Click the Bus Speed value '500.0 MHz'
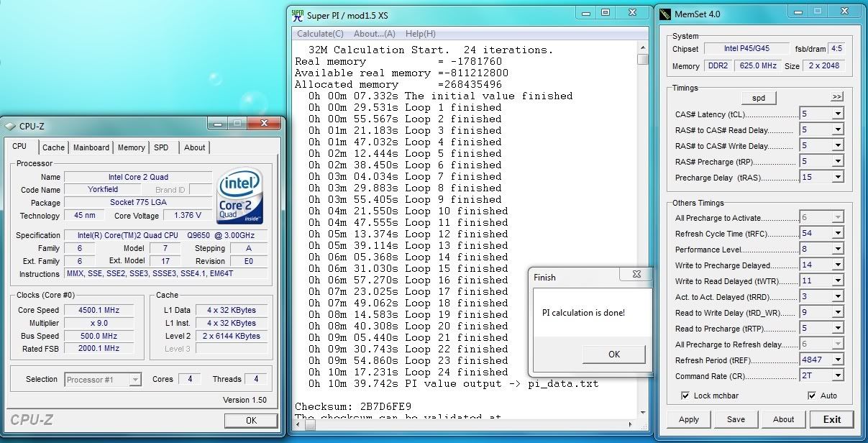This screenshot has width=868, height=443. pos(99,336)
